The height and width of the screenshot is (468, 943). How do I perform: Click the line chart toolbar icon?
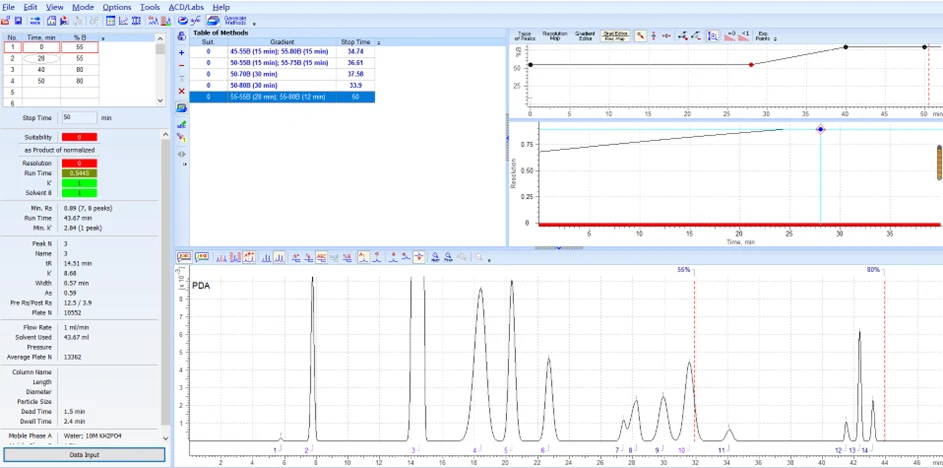(123, 21)
